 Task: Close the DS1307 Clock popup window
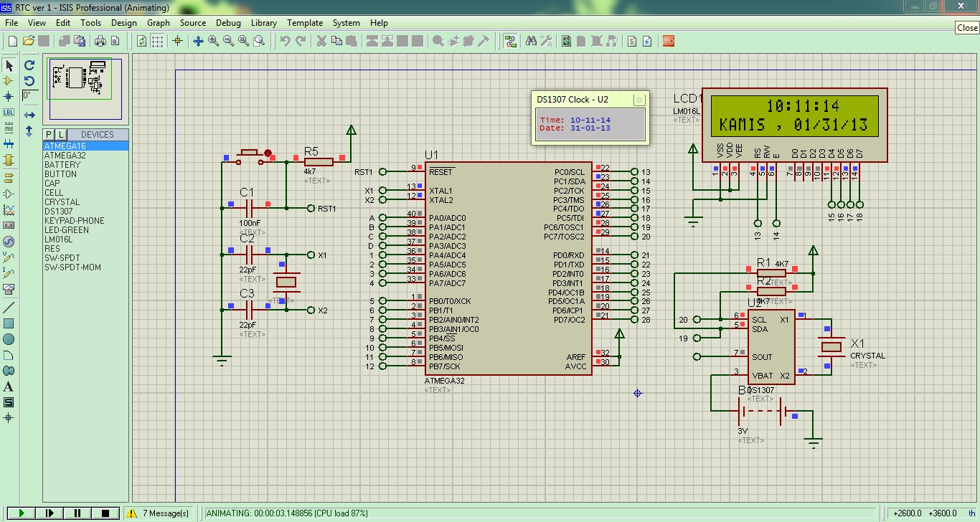pos(639,100)
